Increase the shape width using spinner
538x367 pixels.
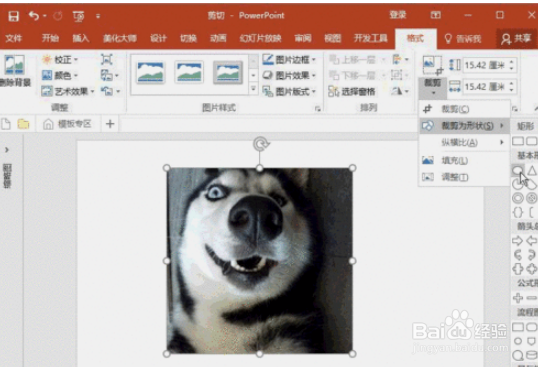tap(512, 83)
